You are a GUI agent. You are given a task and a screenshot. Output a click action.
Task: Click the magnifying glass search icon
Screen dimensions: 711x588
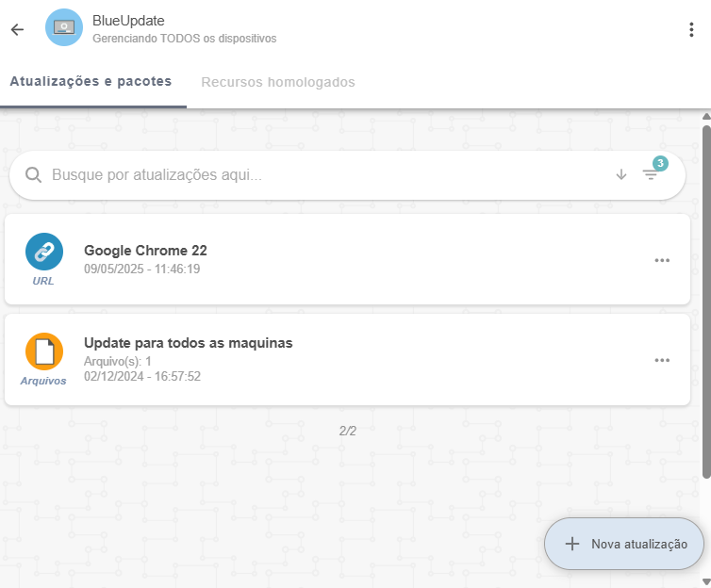pyautogui.click(x=33, y=175)
